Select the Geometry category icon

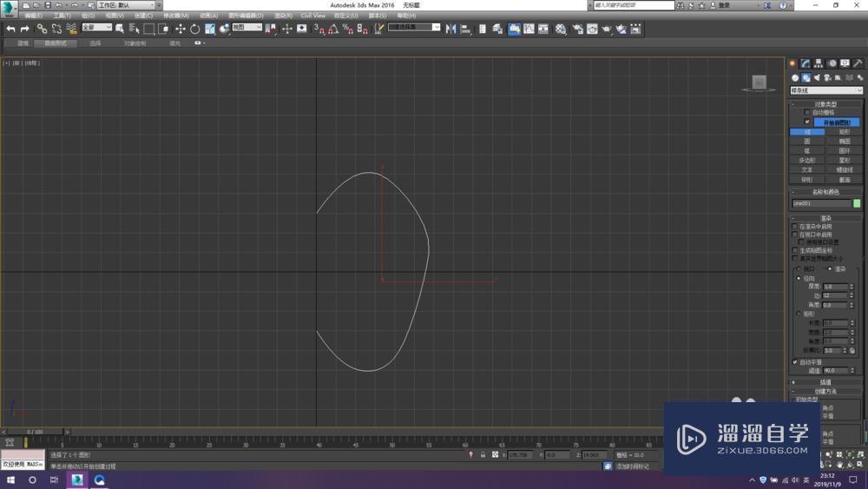tap(795, 77)
